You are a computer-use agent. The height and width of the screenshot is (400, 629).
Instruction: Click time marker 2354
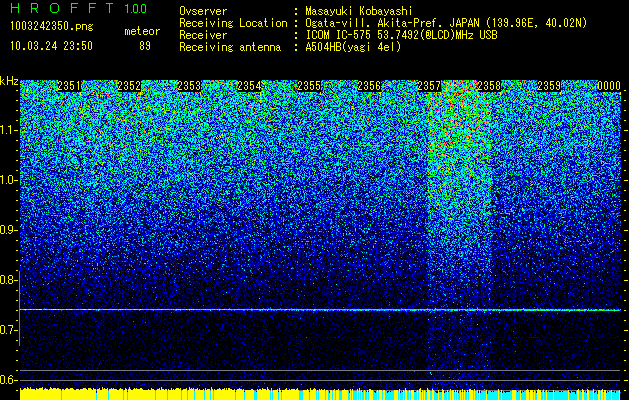coord(249,86)
